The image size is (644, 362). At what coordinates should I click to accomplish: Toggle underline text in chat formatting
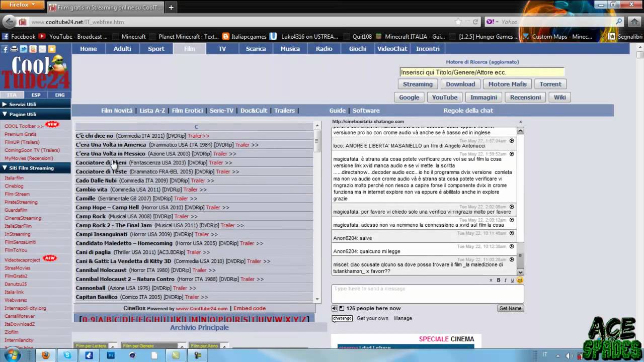[x=513, y=280]
